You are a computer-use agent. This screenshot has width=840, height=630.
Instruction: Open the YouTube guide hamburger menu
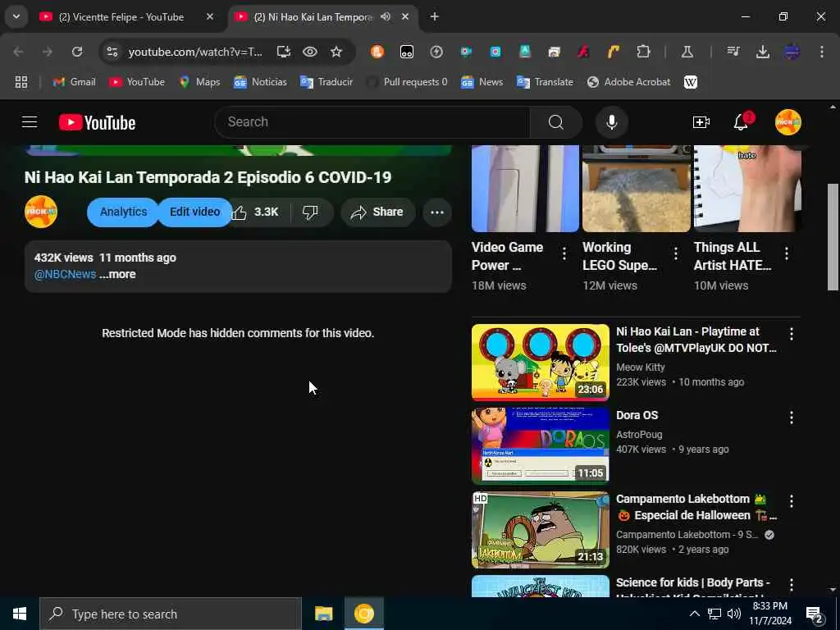tap(30, 122)
